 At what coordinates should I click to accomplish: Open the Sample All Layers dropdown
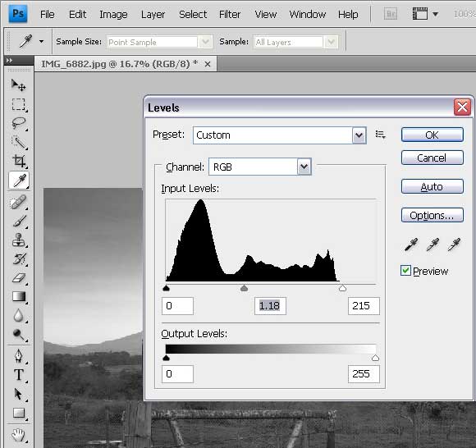pos(295,42)
